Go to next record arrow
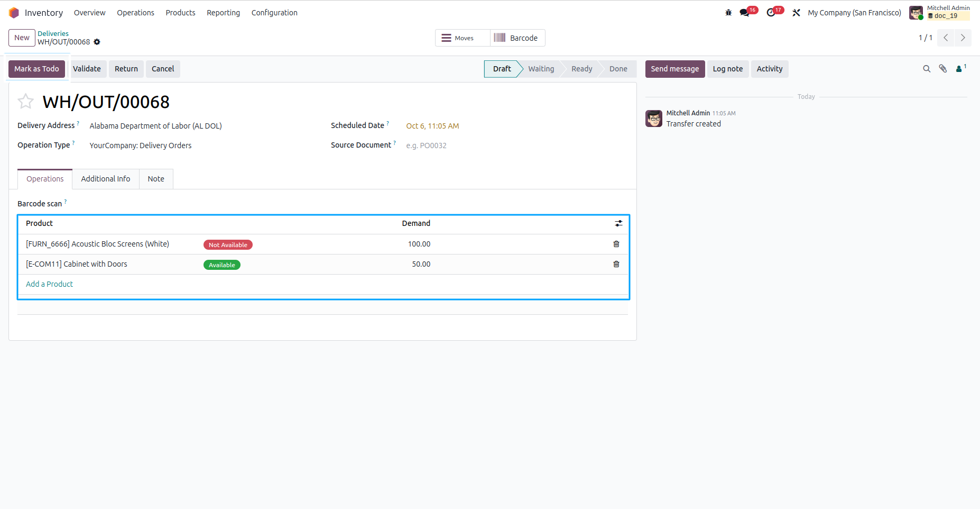Image resolution: width=980 pixels, height=509 pixels. click(963, 38)
